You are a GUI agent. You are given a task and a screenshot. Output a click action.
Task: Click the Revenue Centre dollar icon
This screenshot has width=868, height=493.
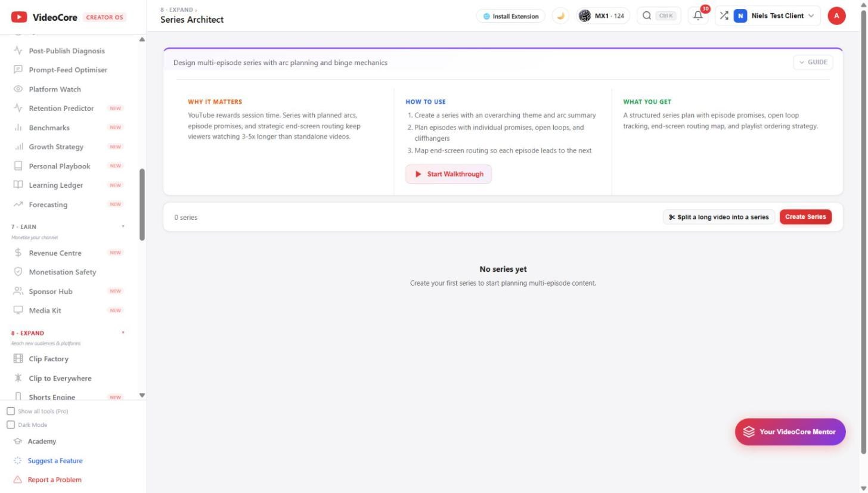(x=18, y=253)
